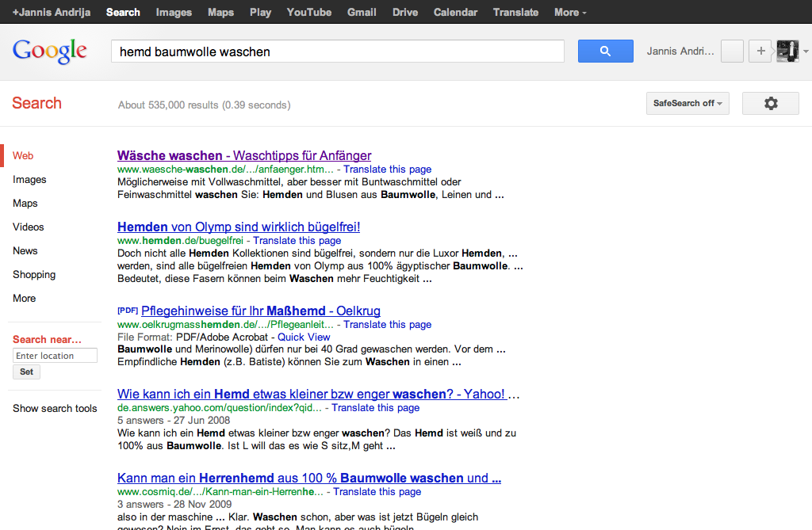Expand More in left sidebar
This screenshot has height=530, width=812.
pyautogui.click(x=25, y=299)
